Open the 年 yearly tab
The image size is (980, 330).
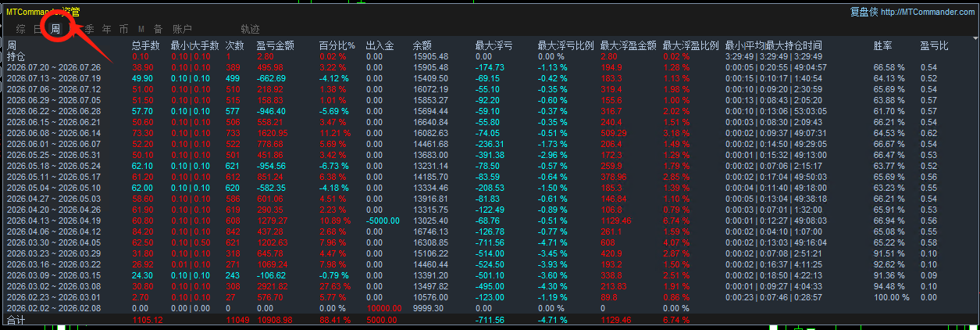click(x=106, y=29)
